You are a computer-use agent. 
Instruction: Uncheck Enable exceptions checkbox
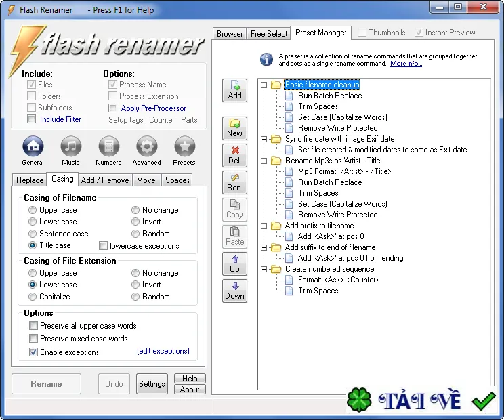pos(33,352)
